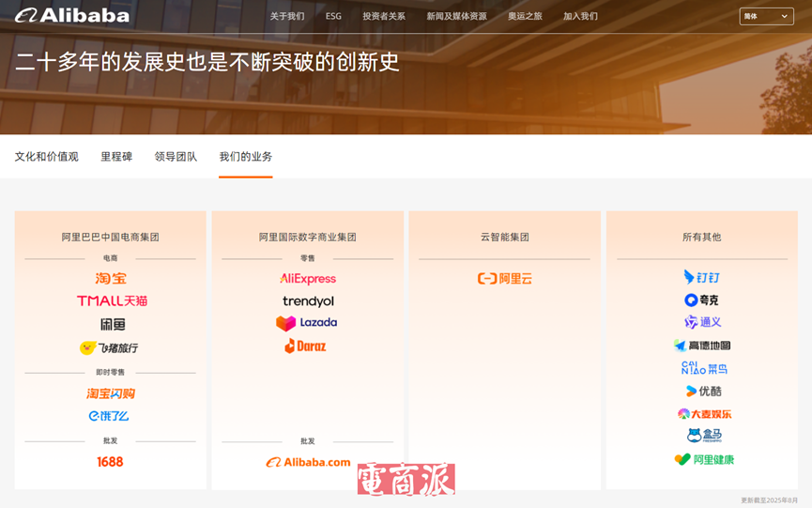The height and width of the screenshot is (508, 812).
Task: Click the 零售 section label
Action: (308, 258)
